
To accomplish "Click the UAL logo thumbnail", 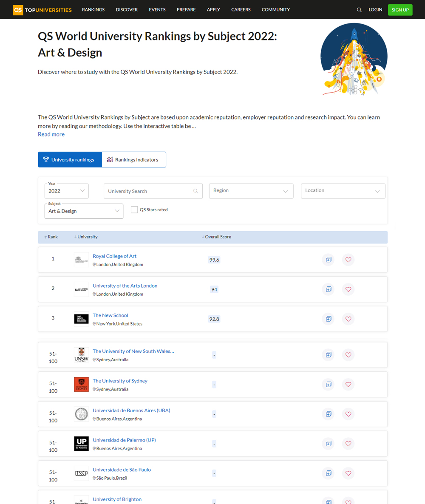I will (x=81, y=289).
